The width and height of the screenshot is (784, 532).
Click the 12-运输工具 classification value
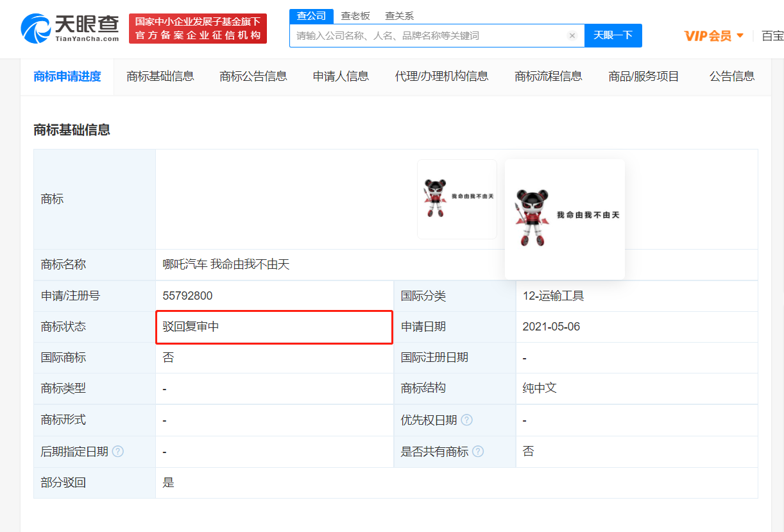click(x=553, y=296)
